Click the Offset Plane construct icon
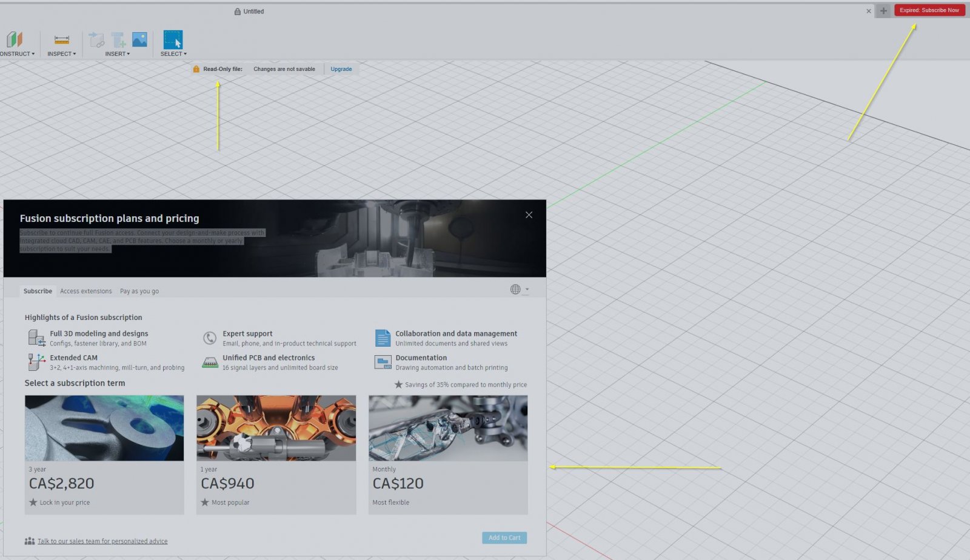This screenshot has width=970, height=560. click(15, 39)
